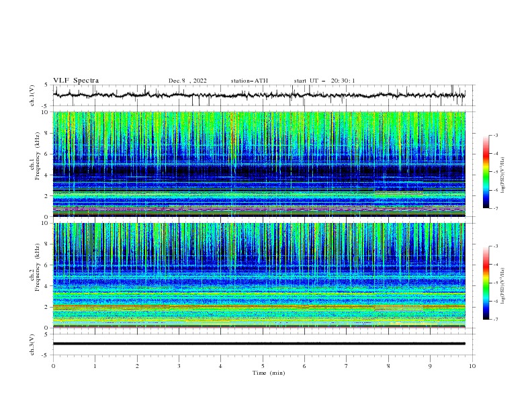This screenshot has width=532, height=411.
Task: Click the "Time (min)" axis title
Action: [x=269, y=373]
